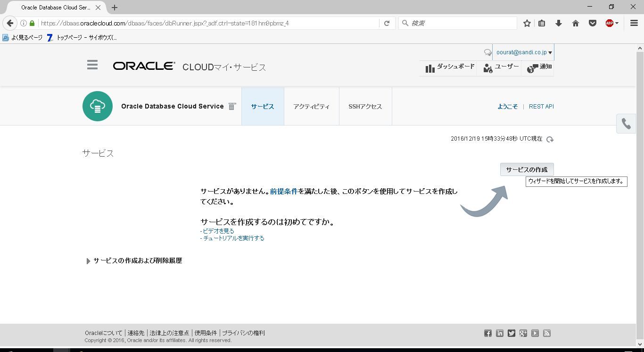
Task: Show bookmarks from the bookmarks list icon
Action: point(542,23)
